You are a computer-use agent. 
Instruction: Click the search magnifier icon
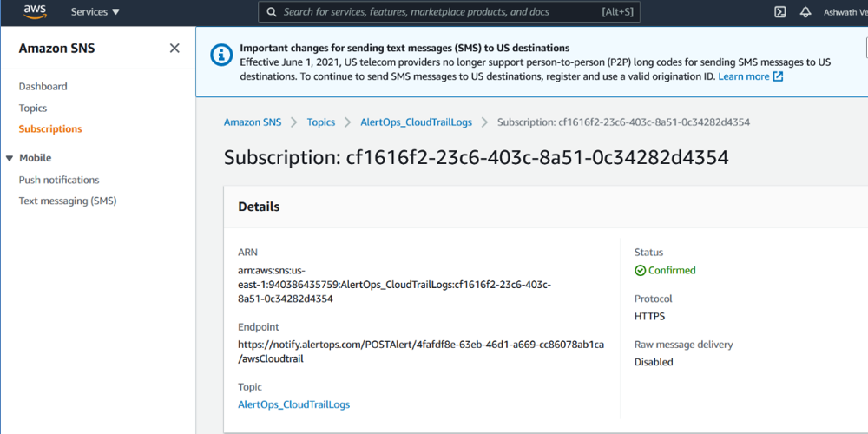[x=272, y=12]
